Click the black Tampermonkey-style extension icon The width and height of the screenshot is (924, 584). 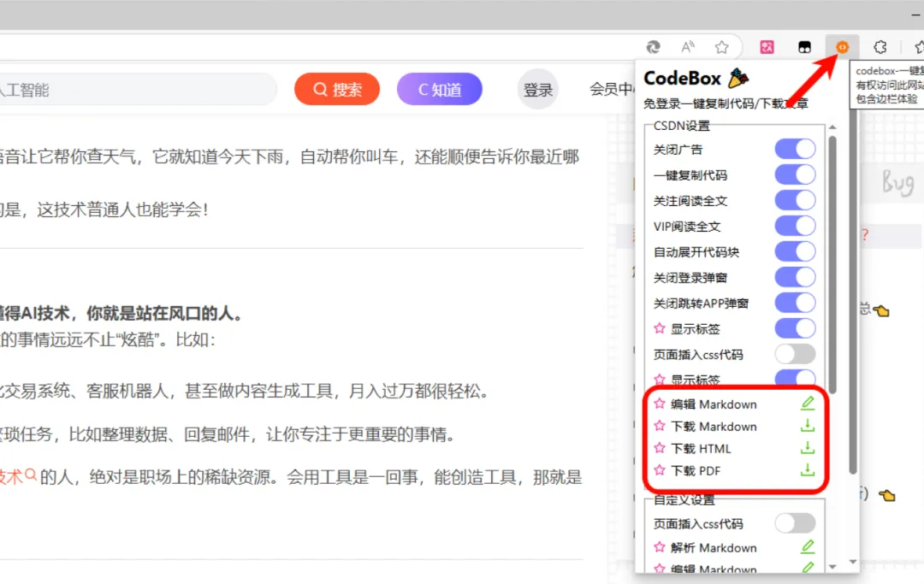(x=804, y=47)
